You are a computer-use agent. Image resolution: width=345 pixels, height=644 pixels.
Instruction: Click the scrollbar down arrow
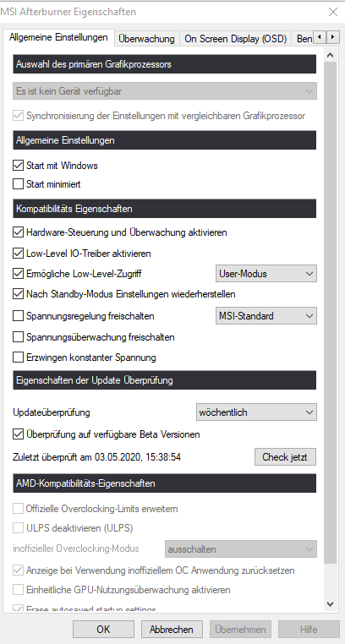click(x=330, y=603)
